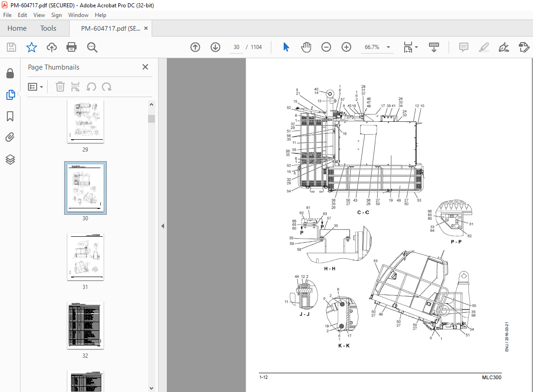The width and height of the screenshot is (533, 392).
Task: Zoom in with plus button
Action: point(346,47)
